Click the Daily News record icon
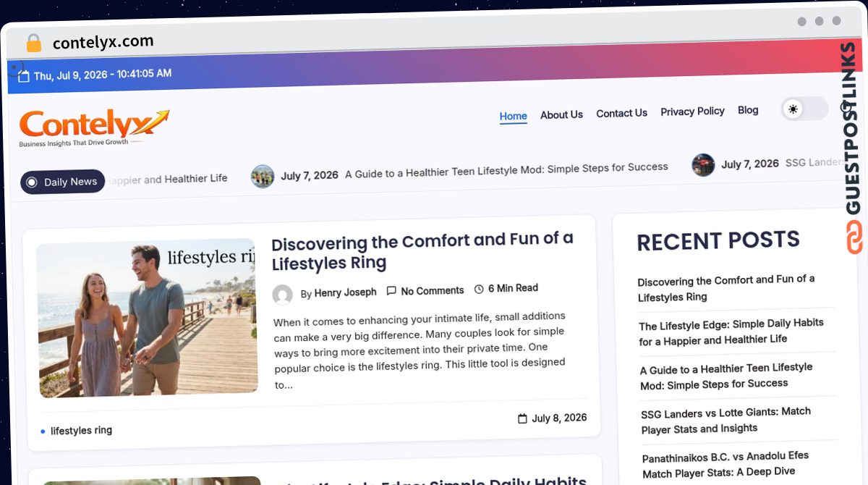The height and width of the screenshot is (485, 868). 31,182
